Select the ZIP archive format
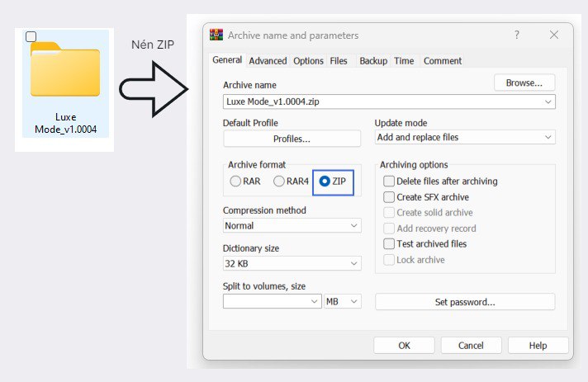588x382 pixels. (x=325, y=181)
